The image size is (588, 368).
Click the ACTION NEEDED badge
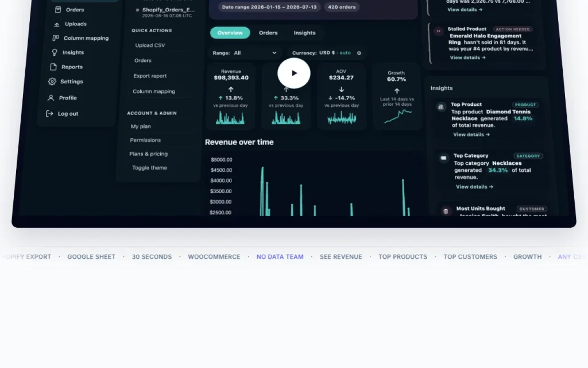513,29
